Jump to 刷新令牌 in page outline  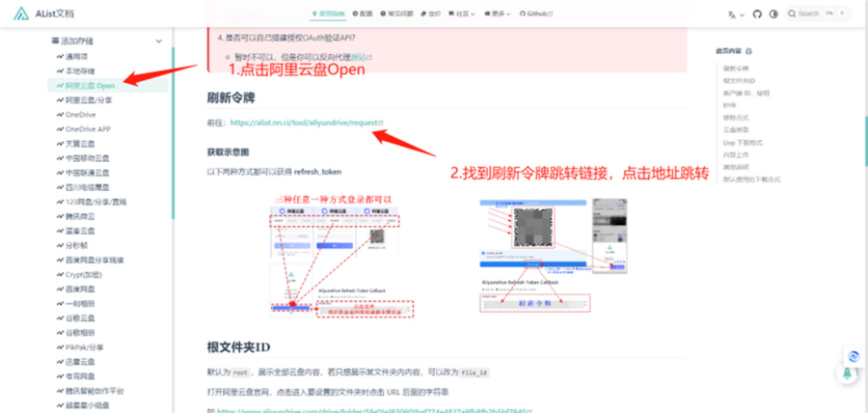click(x=736, y=69)
